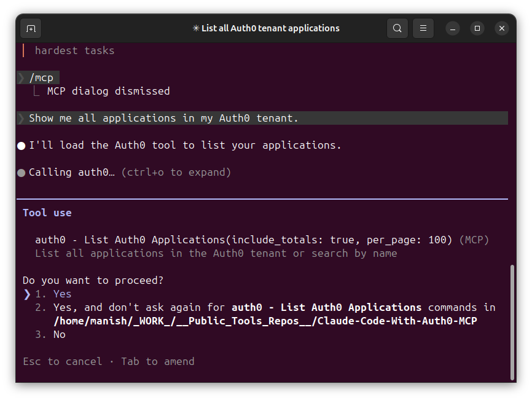This screenshot has width=532, height=400.
Task: Click 'Calling auth0…' status line
Action: pos(72,172)
